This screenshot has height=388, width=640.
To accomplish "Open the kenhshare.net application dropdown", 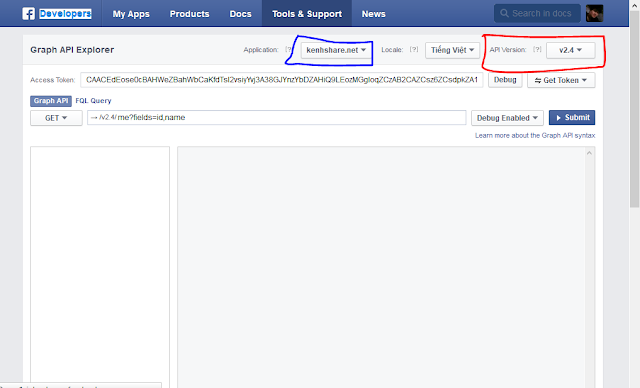I will pos(336,50).
